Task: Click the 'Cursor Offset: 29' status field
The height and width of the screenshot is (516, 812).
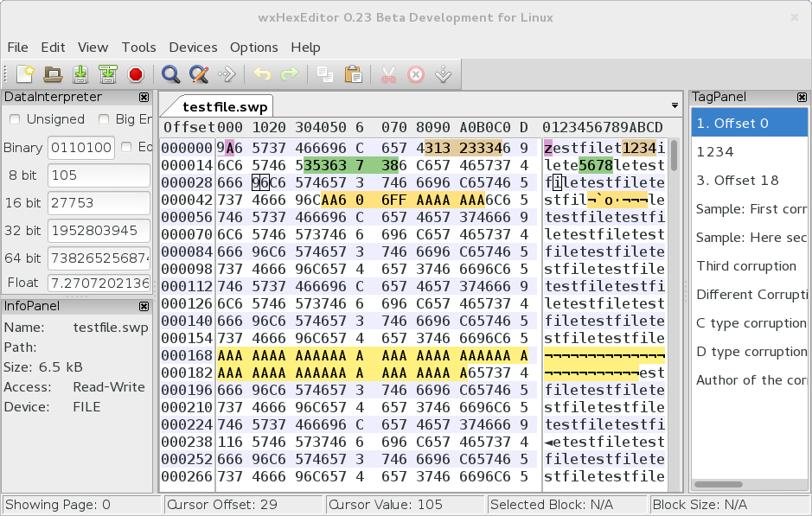Action: coord(242,505)
